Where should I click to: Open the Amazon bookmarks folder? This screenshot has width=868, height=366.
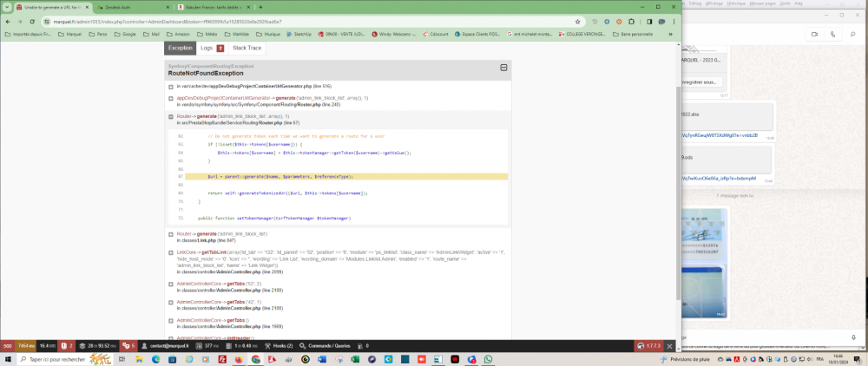(x=178, y=35)
